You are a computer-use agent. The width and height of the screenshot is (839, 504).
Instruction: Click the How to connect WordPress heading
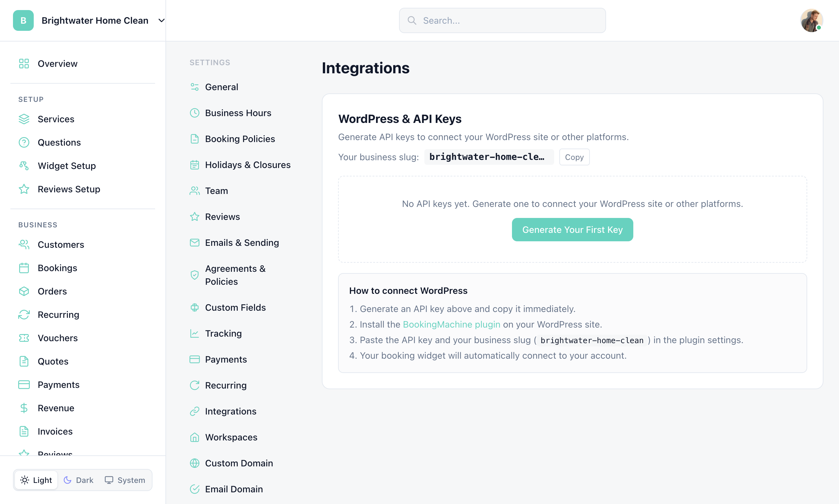[x=408, y=291]
